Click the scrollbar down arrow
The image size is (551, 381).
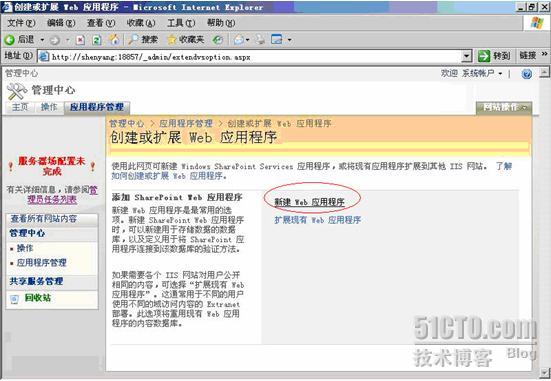pyautogui.click(x=544, y=372)
